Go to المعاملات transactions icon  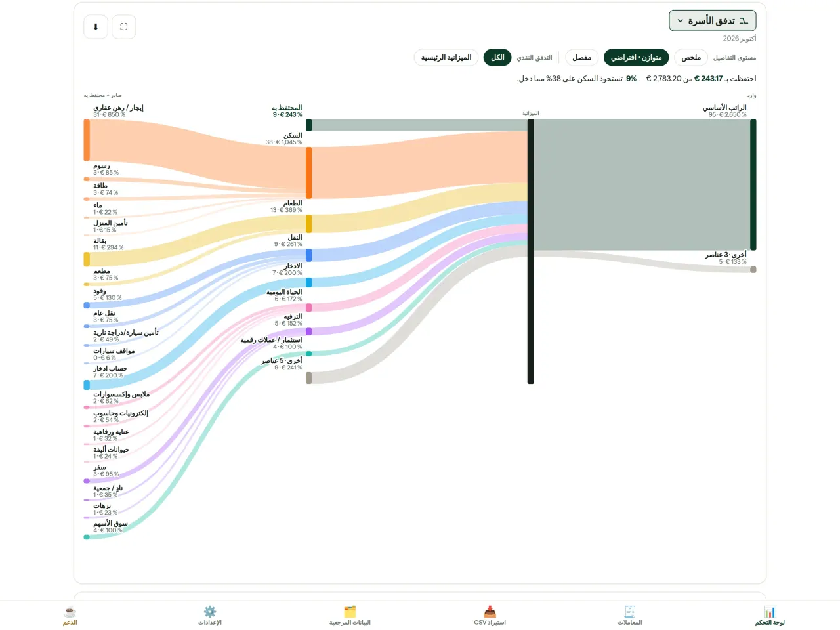pos(630,612)
